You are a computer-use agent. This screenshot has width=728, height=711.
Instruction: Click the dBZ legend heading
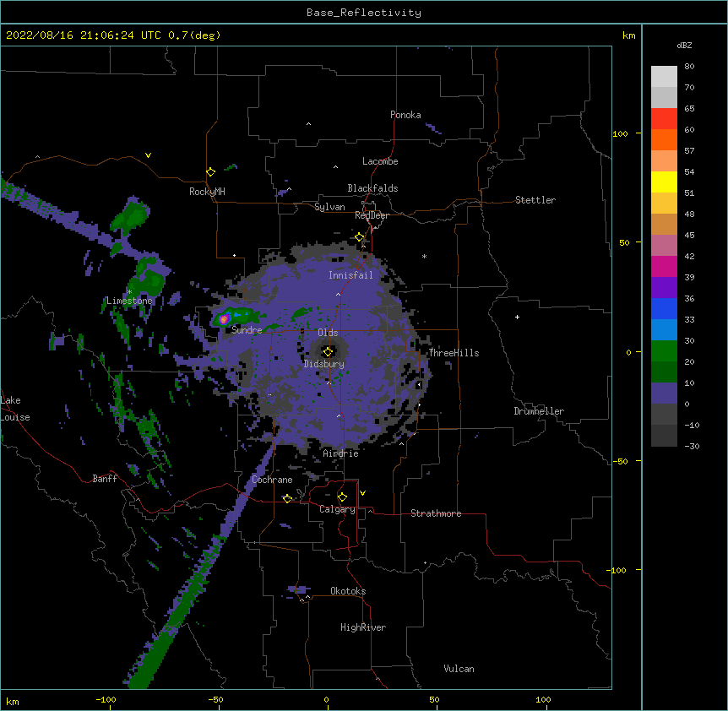(684, 45)
